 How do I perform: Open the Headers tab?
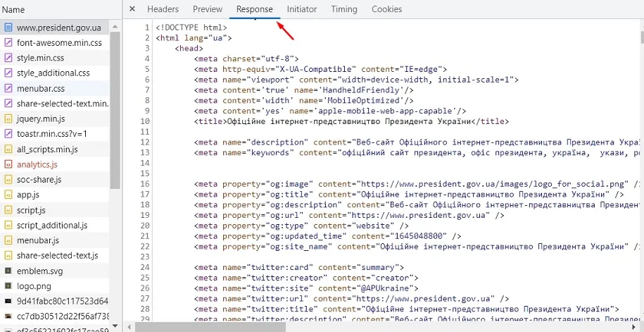point(163,9)
